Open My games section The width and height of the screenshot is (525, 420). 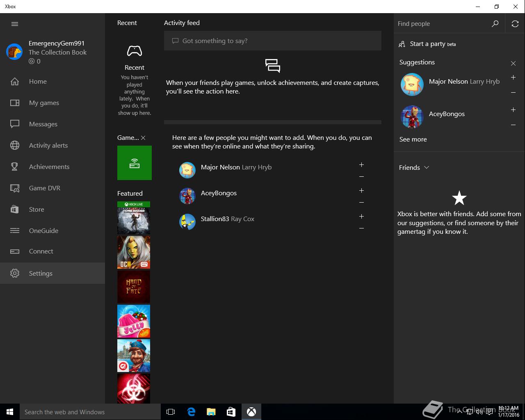(52, 103)
